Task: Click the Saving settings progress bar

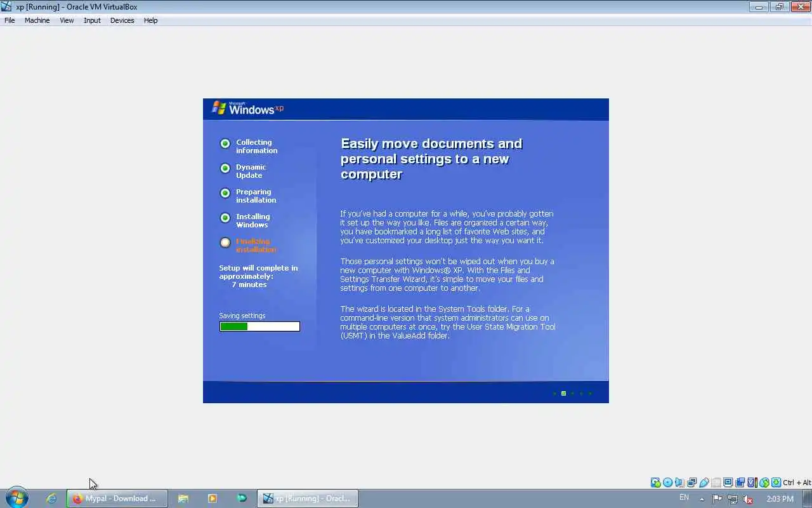Action: [x=259, y=326]
